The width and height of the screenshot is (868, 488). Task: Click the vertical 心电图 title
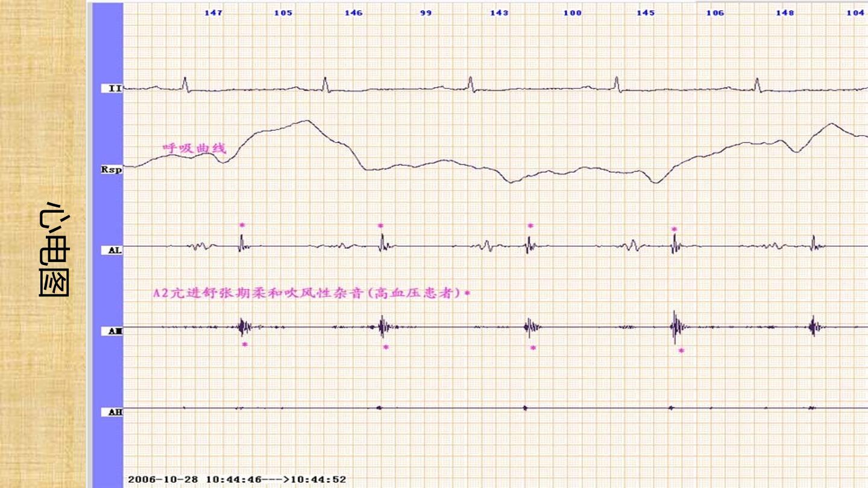pyautogui.click(x=53, y=249)
